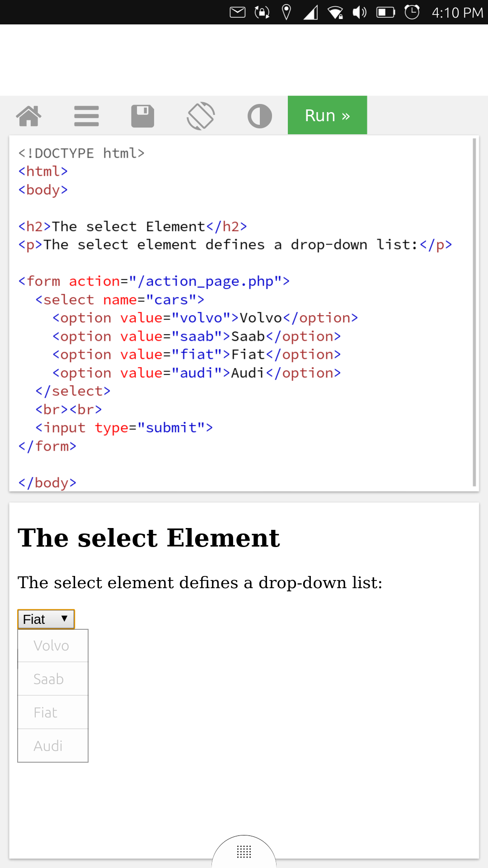Open the keyboard icon at the bottom
Screen dimensions: 488x868
pyautogui.click(x=244, y=852)
